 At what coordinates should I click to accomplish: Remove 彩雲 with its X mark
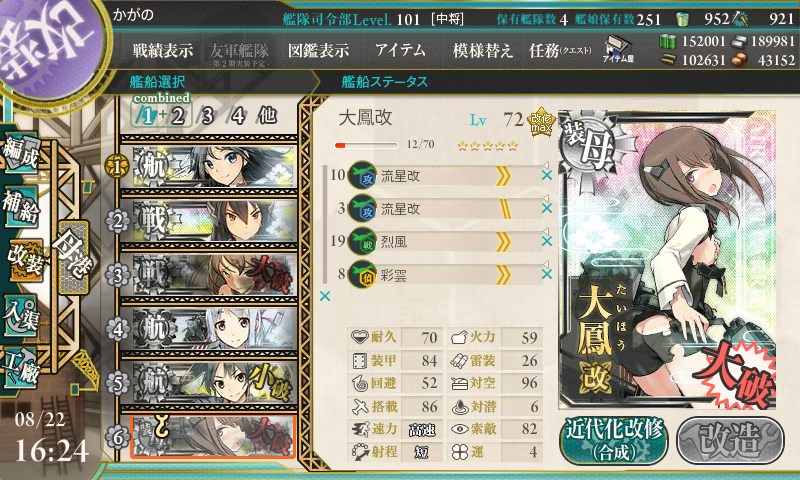coord(546,274)
